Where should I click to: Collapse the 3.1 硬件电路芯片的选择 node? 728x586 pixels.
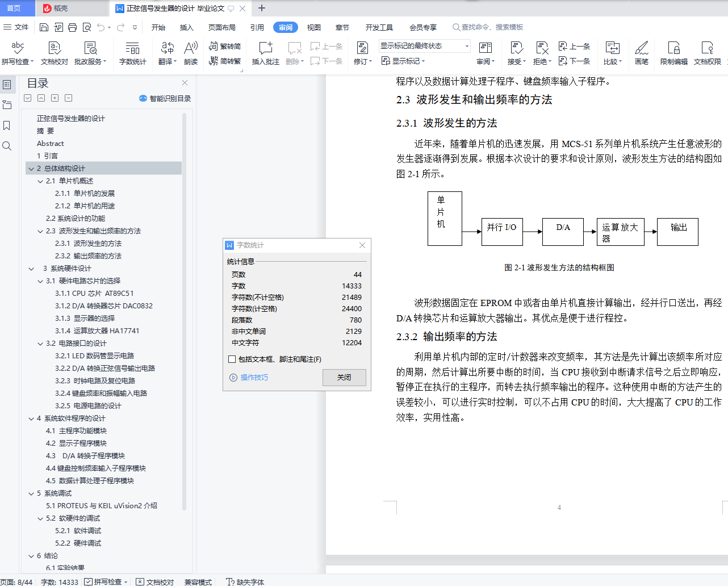pos(40,281)
